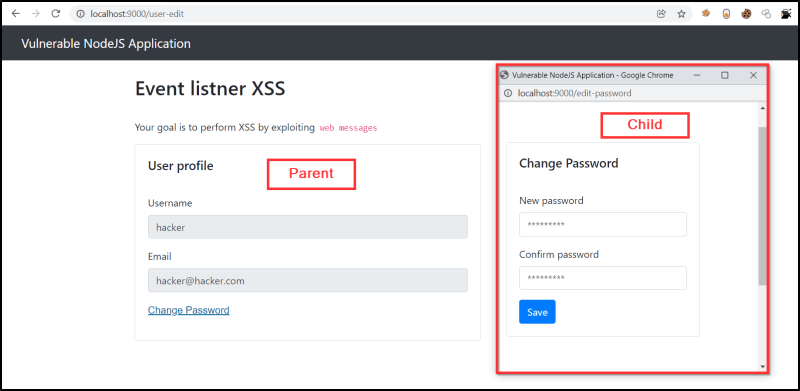The image size is (800, 391).
Task: Click the New password label
Action: tap(551, 201)
